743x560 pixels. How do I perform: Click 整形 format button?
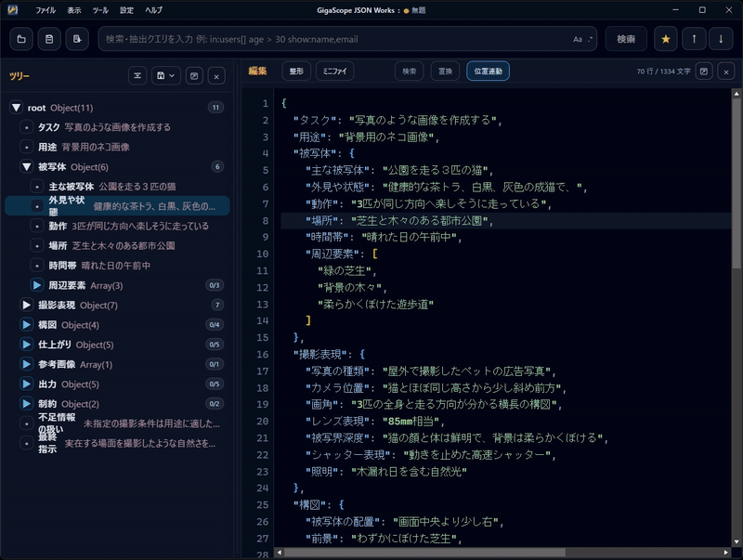(296, 72)
